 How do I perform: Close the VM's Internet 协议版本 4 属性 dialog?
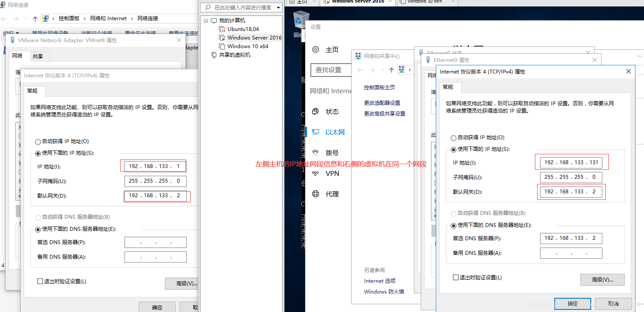(629, 71)
